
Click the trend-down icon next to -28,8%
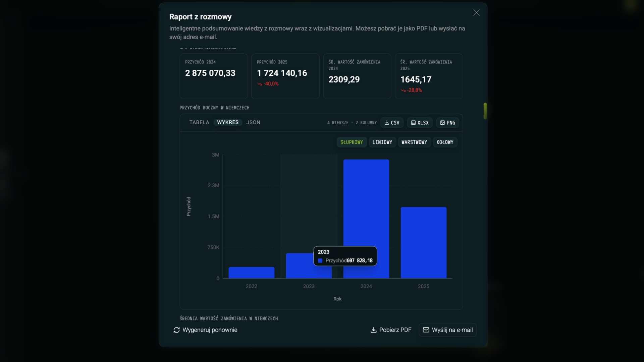pyautogui.click(x=403, y=90)
